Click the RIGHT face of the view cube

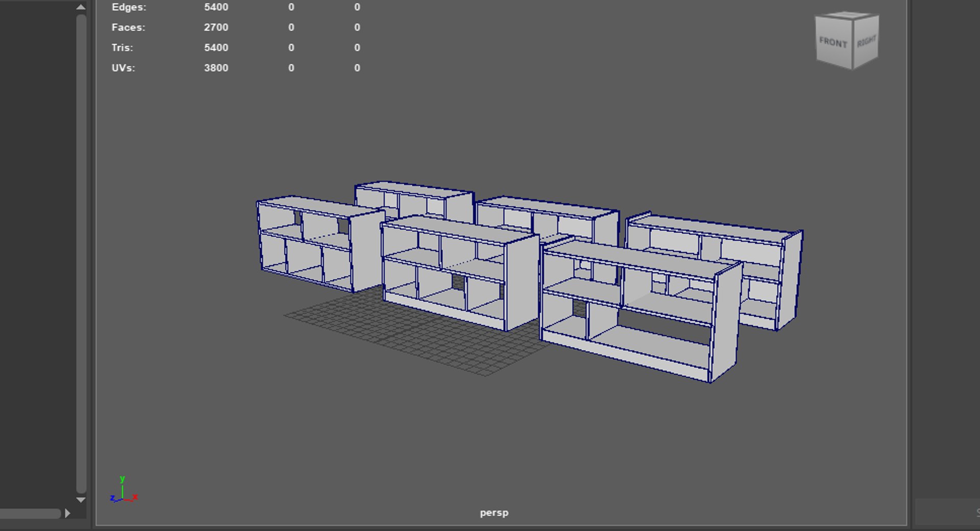(866, 41)
